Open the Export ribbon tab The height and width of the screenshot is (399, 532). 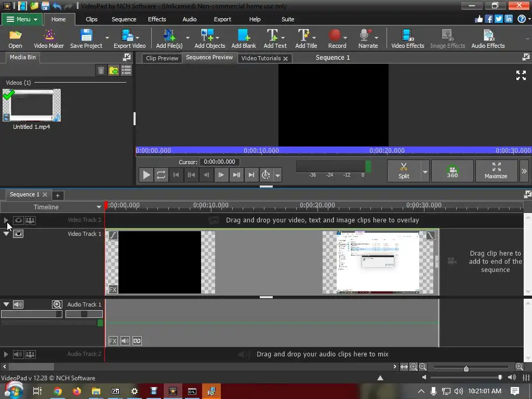click(222, 19)
